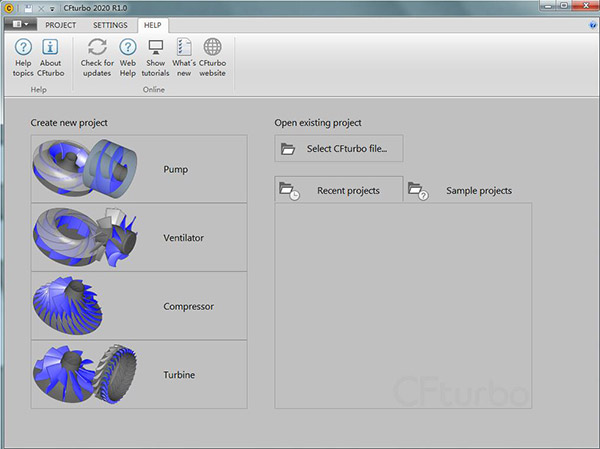Image resolution: width=600 pixels, height=449 pixels.
Task: Click the pump impeller thumbnail image
Action: (85, 168)
